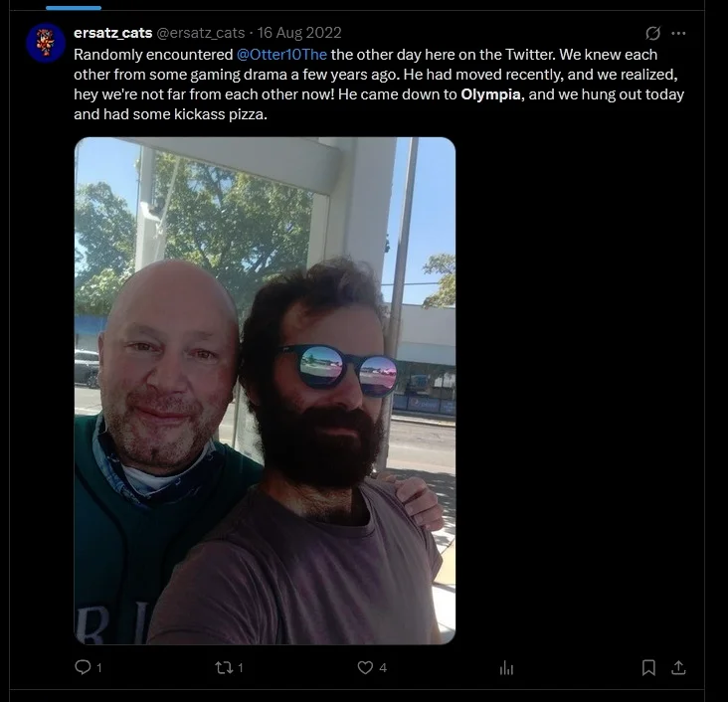Open ersatz_cats profile avatar picture
Image resolution: width=728 pixels, height=702 pixels.
point(46,42)
